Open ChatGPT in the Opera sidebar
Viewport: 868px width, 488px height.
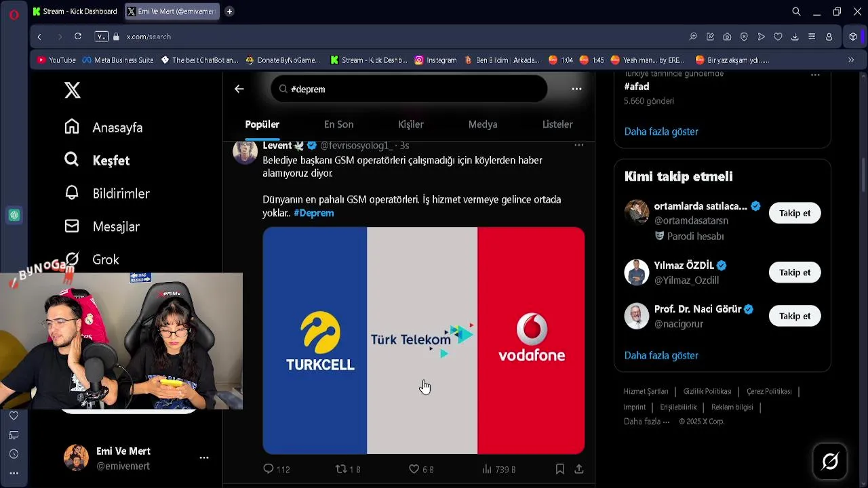click(x=14, y=216)
